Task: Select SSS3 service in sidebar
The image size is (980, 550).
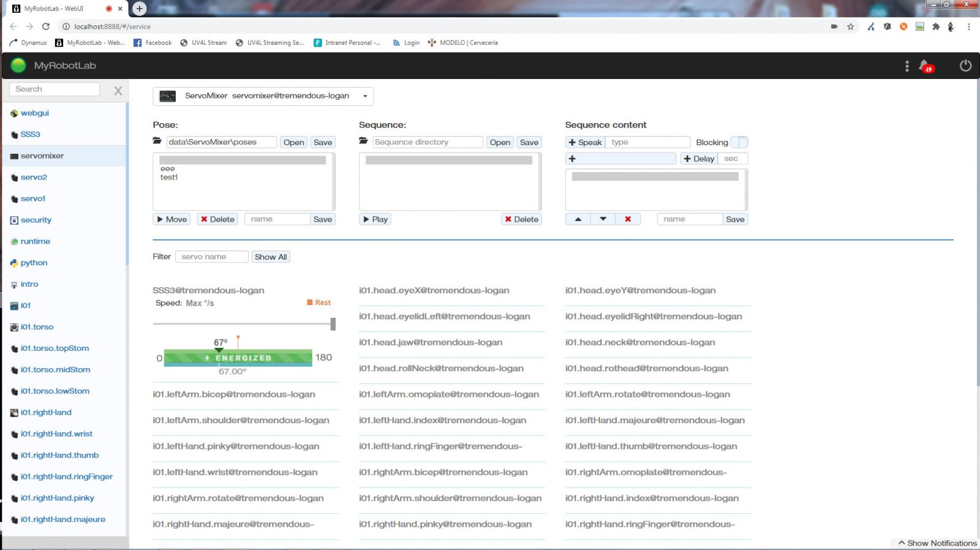Action: tap(30, 134)
